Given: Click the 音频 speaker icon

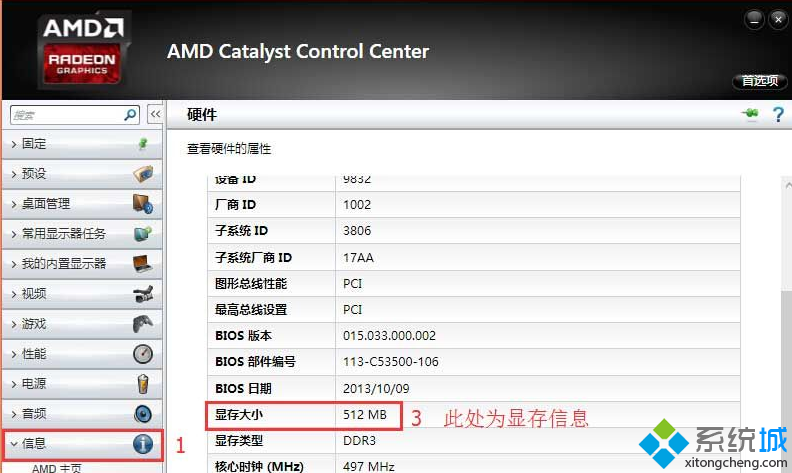Looking at the screenshot, I should pos(143,414).
